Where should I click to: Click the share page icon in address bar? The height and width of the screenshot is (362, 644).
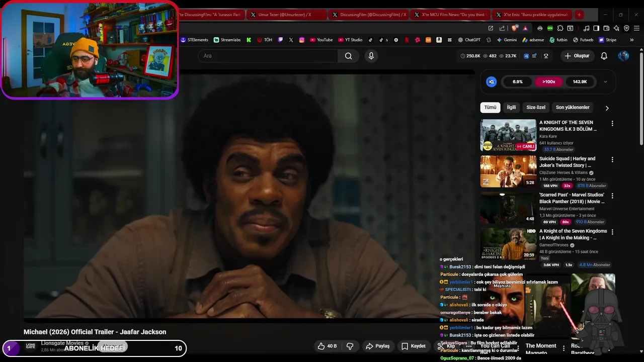pos(502,28)
